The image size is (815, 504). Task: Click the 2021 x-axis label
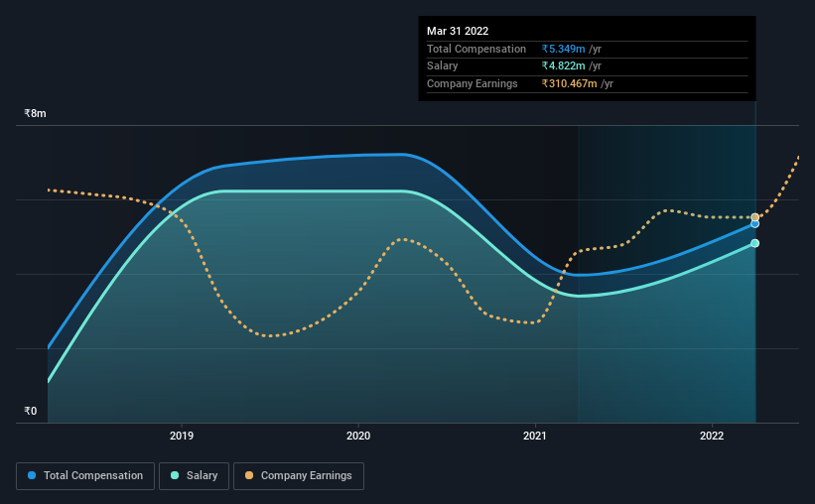[x=535, y=436]
